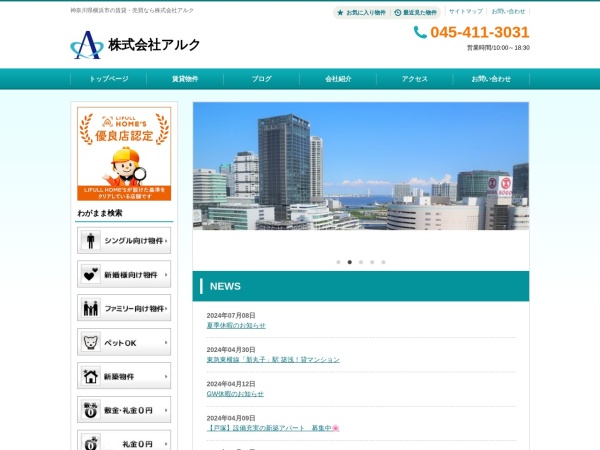Jump to third carousel slide dot

tap(361, 262)
